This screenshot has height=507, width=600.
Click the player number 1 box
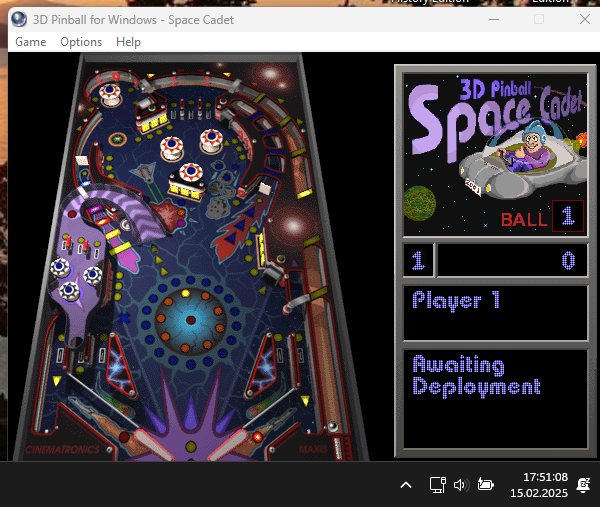pos(418,260)
